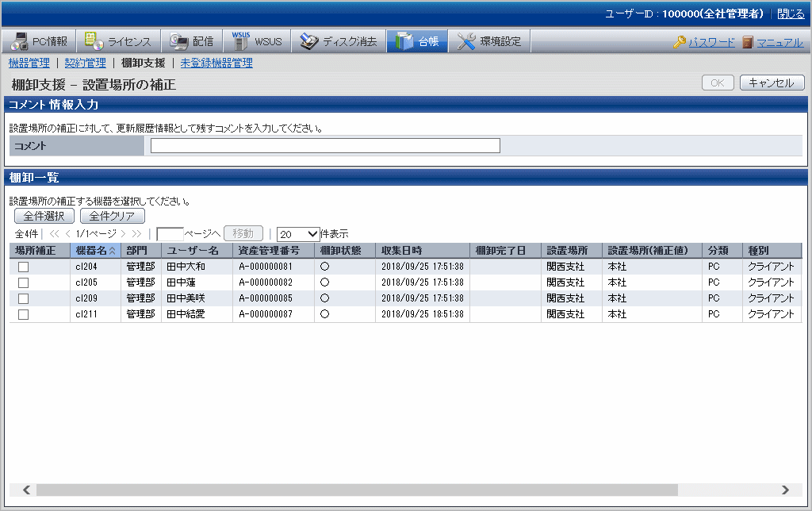This screenshot has height=511, width=812.
Task: Open the 機器管理 submenu link
Action: click(x=29, y=63)
